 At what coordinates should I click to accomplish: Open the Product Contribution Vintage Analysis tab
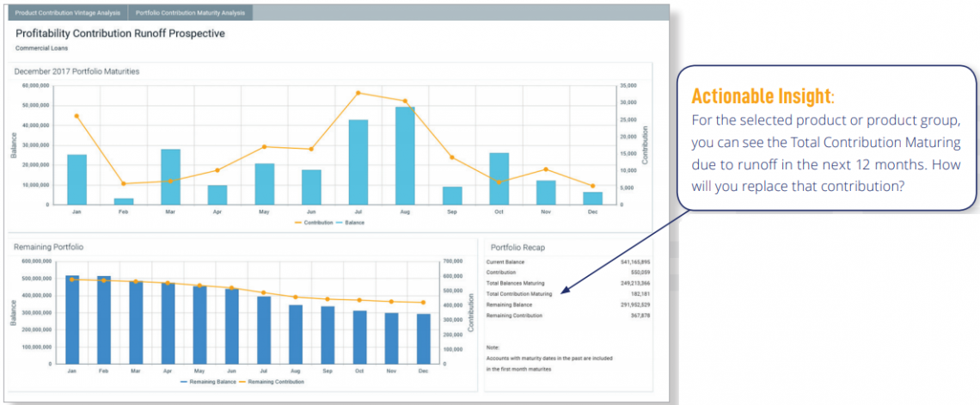pos(68,13)
